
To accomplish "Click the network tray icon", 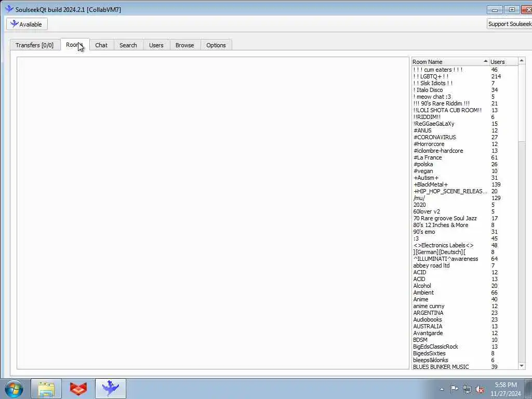I will click(x=467, y=389).
